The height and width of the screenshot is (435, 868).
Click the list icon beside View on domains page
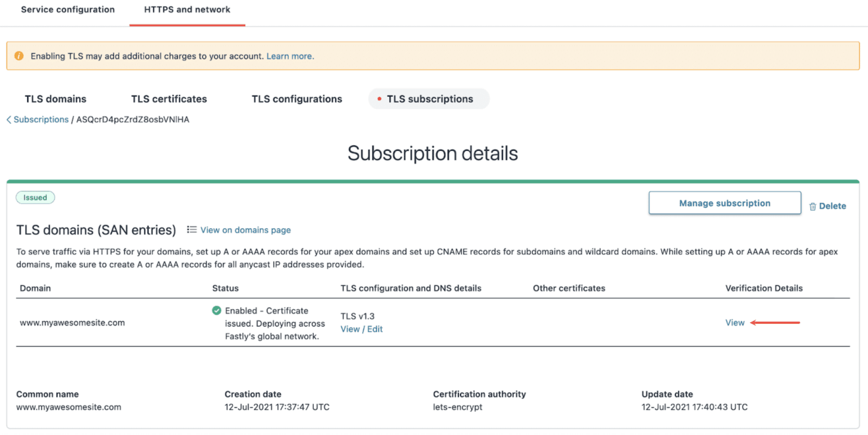192,229
